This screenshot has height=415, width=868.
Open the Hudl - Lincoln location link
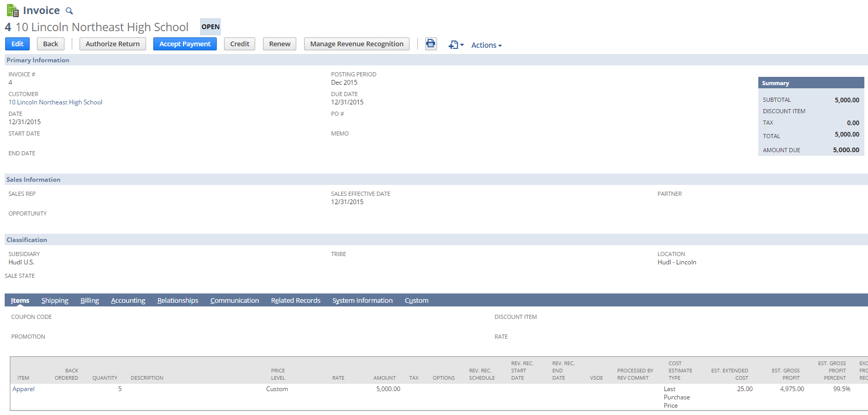[677, 262]
